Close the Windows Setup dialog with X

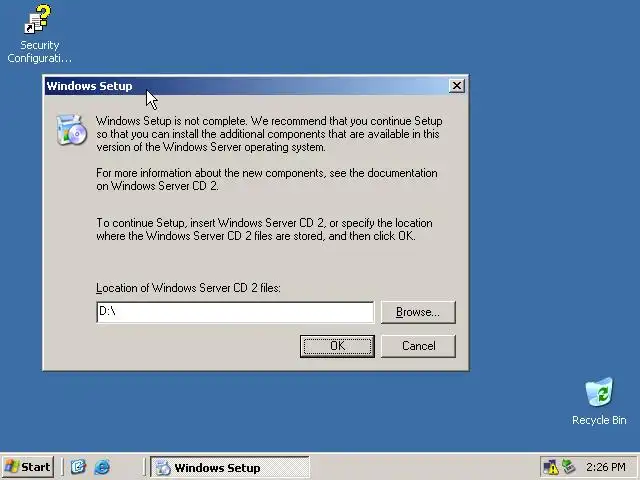tap(457, 86)
